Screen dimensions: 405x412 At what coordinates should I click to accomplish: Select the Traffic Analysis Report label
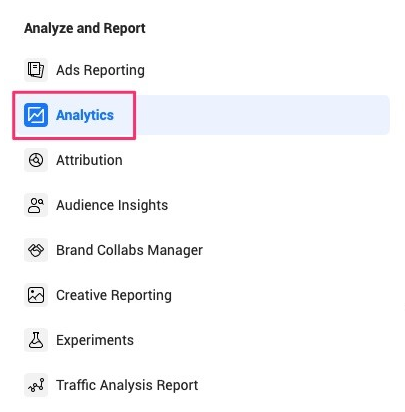click(x=127, y=385)
